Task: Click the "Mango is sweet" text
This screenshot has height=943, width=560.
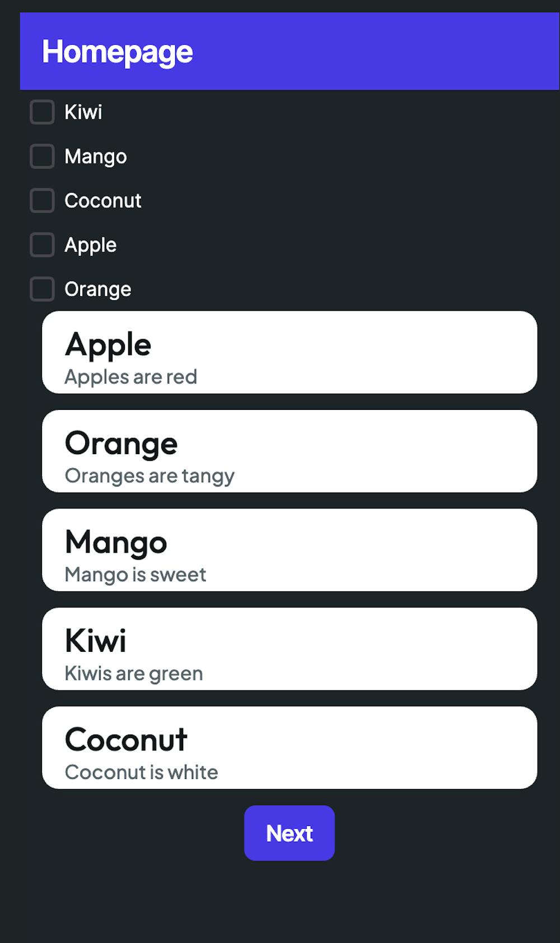Action: (136, 575)
